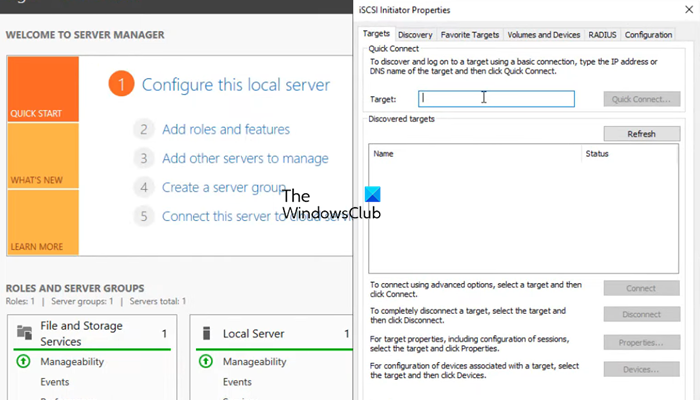The height and width of the screenshot is (400, 700).
Task: Click Events under File and Storage Services
Action: coord(54,382)
